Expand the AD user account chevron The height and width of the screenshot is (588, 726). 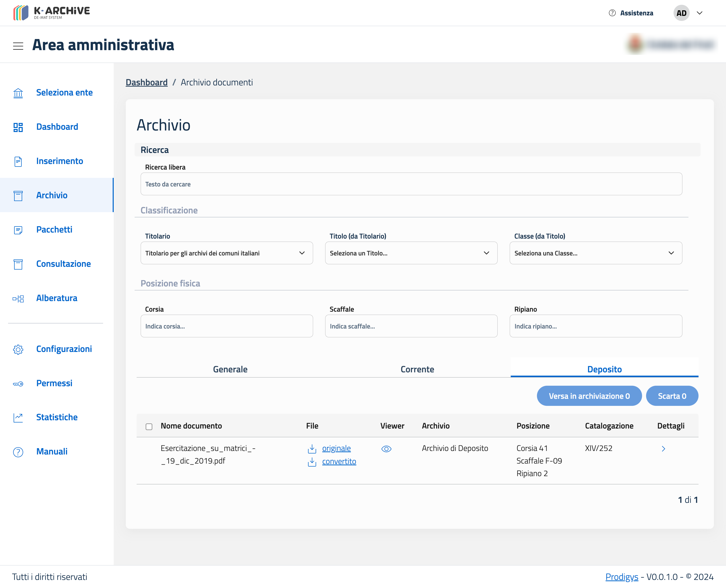click(x=699, y=13)
